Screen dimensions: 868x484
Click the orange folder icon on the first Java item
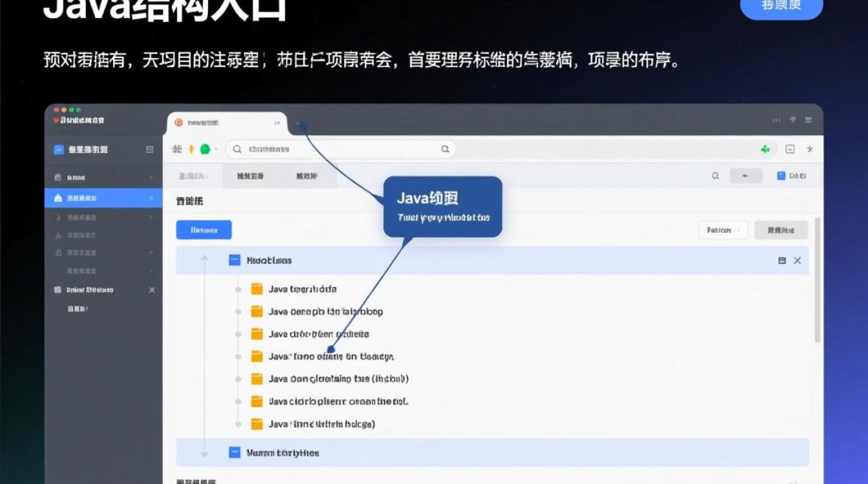coord(256,288)
